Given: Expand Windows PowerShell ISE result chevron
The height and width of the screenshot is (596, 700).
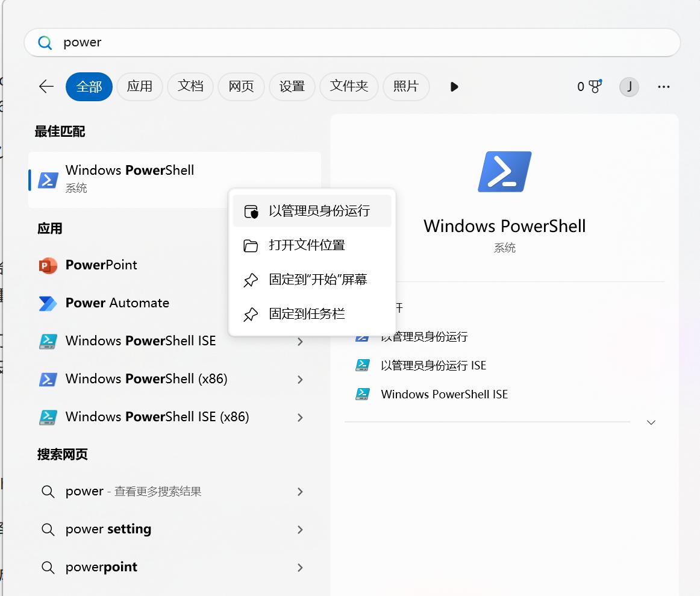Looking at the screenshot, I should point(300,342).
